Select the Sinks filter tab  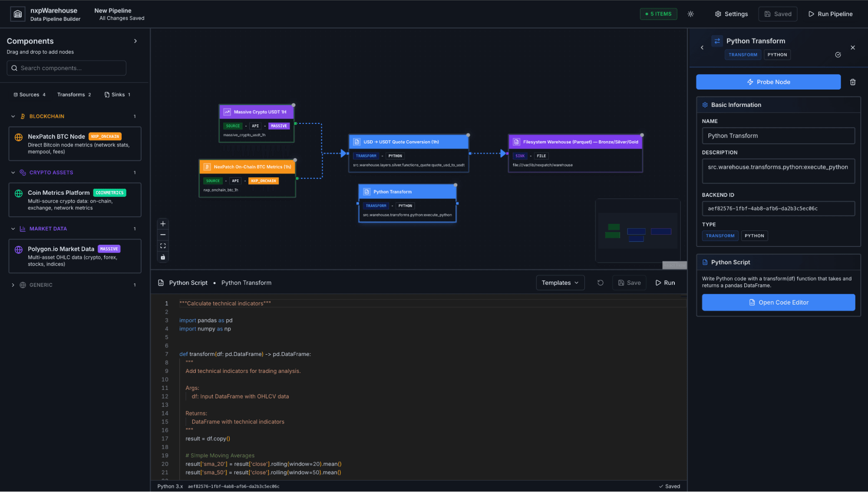pos(117,95)
